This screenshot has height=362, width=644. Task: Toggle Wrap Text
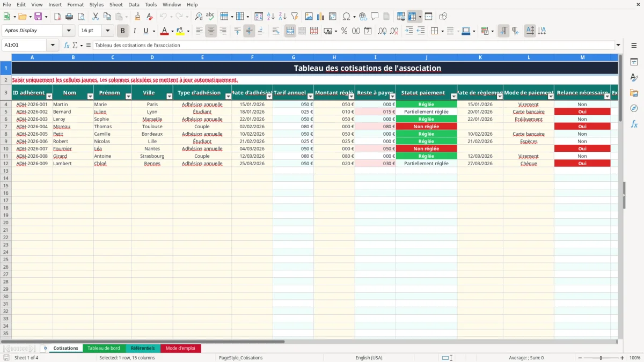(275, 31)
